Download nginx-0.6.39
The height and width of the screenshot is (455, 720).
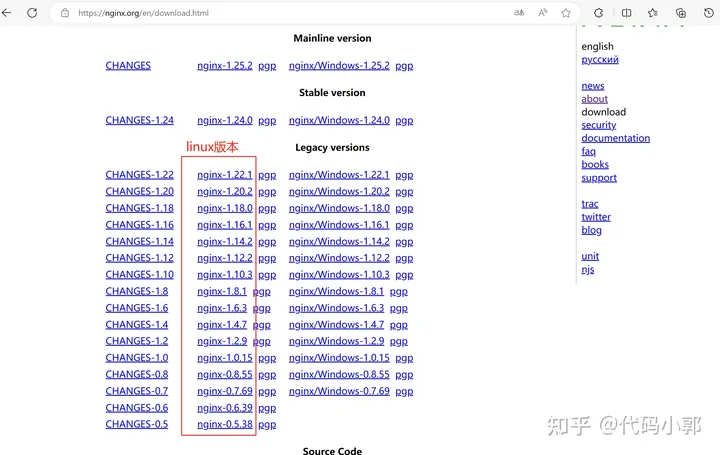[x=225, y=408]
